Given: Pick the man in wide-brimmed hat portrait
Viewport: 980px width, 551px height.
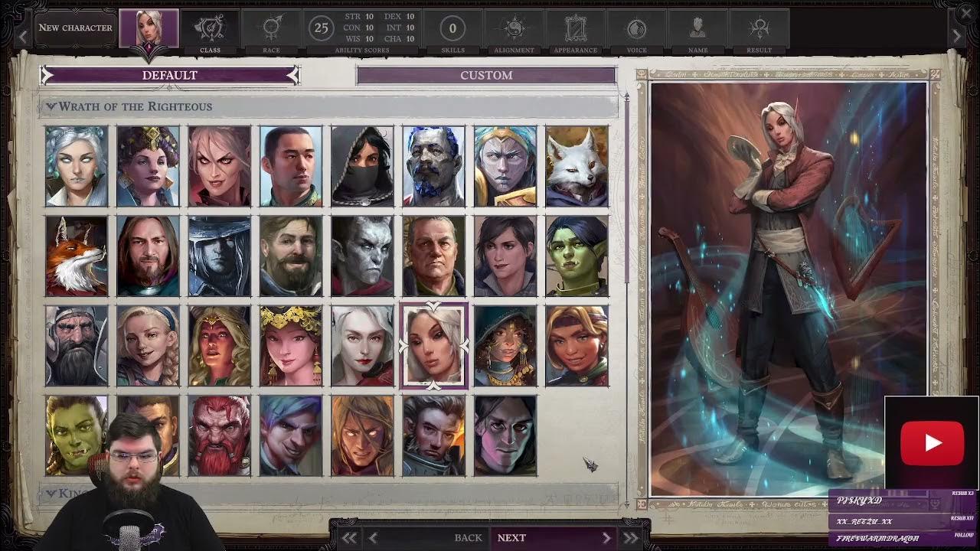Looking at the screenshot, I should click(x=219, y=256).
